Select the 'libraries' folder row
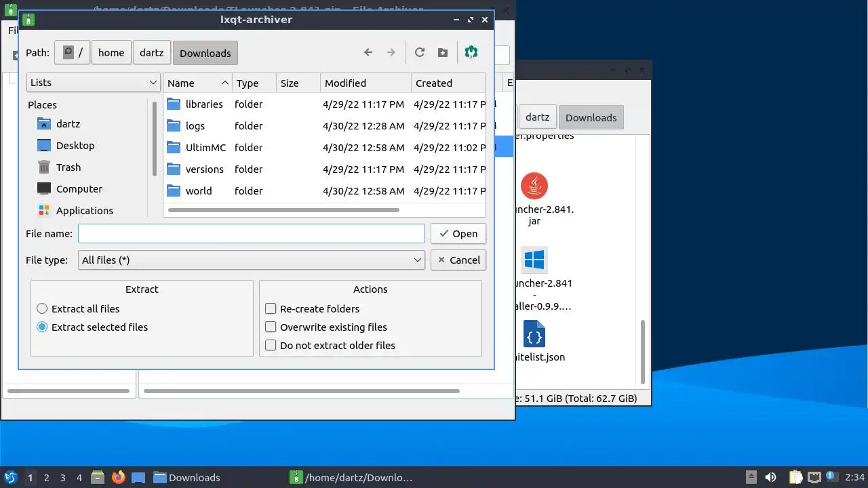This screenshot has height=488, width=868. click(325, 104)
